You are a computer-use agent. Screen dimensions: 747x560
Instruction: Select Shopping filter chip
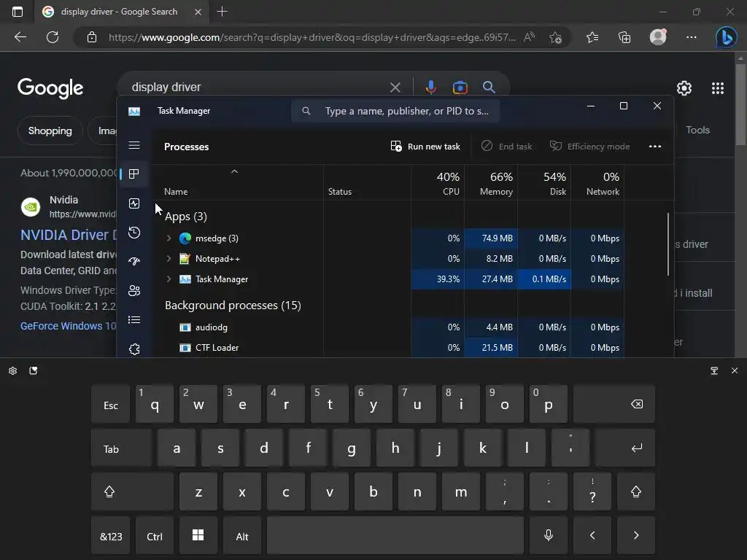coord(50,131)
